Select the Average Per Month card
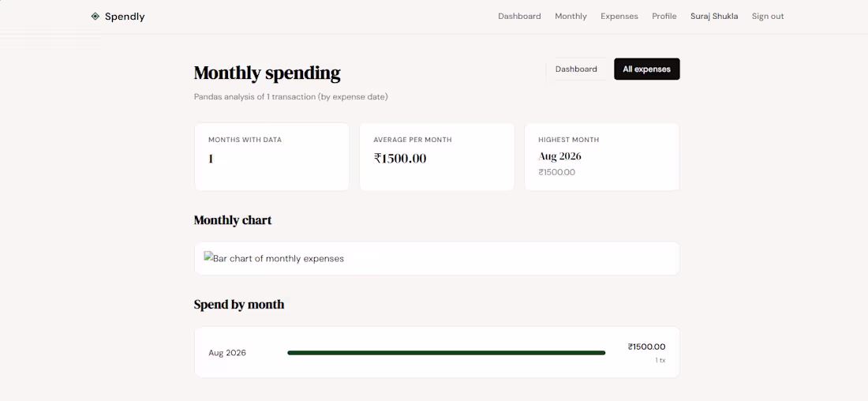The image size is (868, 401). point(437,157)
